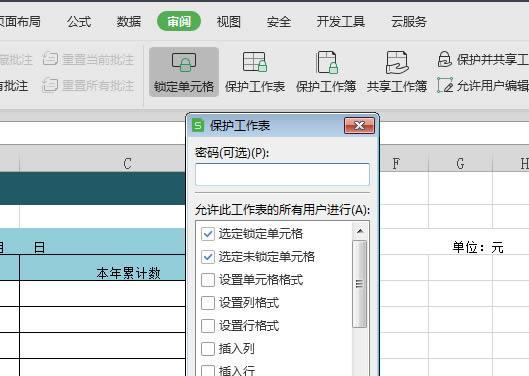
Task: Open Protect Sheet (保护工作表) ribbon tool
Action: click(x=255, y=72)
